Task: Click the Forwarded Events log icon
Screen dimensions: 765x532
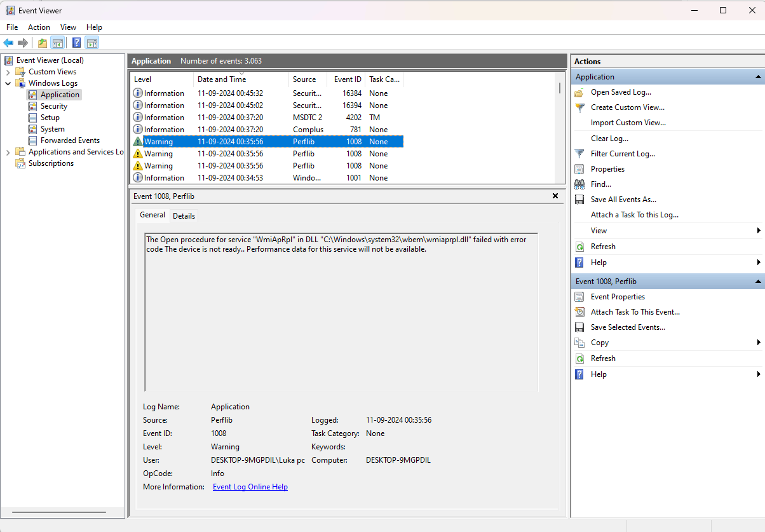Action: click(33, 140)
